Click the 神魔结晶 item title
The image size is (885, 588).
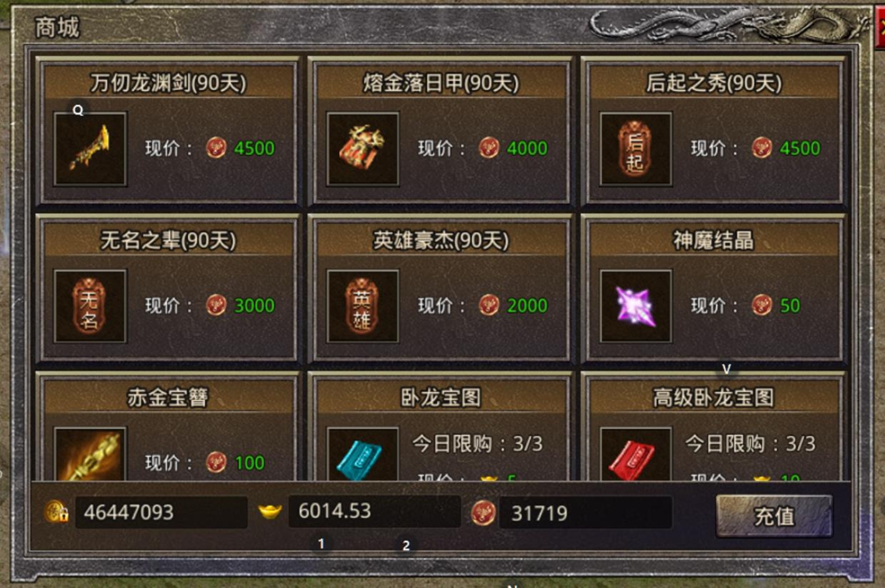[713, 240]
